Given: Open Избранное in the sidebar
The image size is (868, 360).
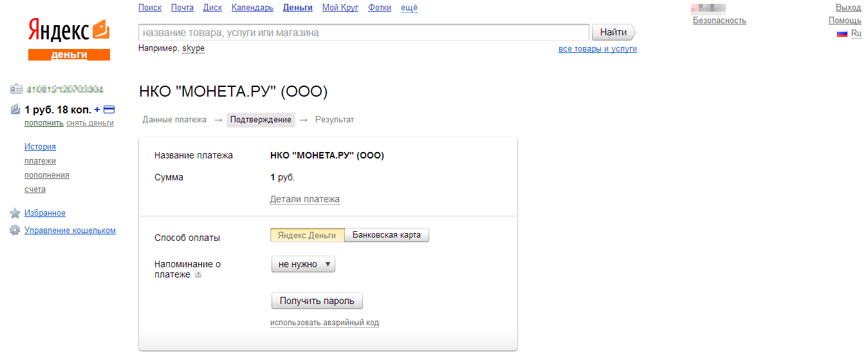Looking at the screenshot, I should pos(45,213).
